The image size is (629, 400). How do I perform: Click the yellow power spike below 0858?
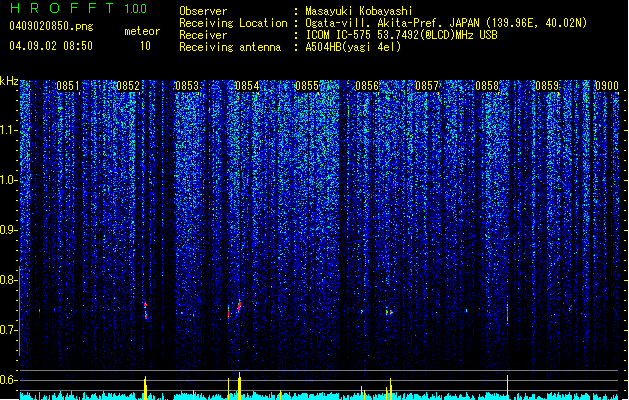point(507,387)
